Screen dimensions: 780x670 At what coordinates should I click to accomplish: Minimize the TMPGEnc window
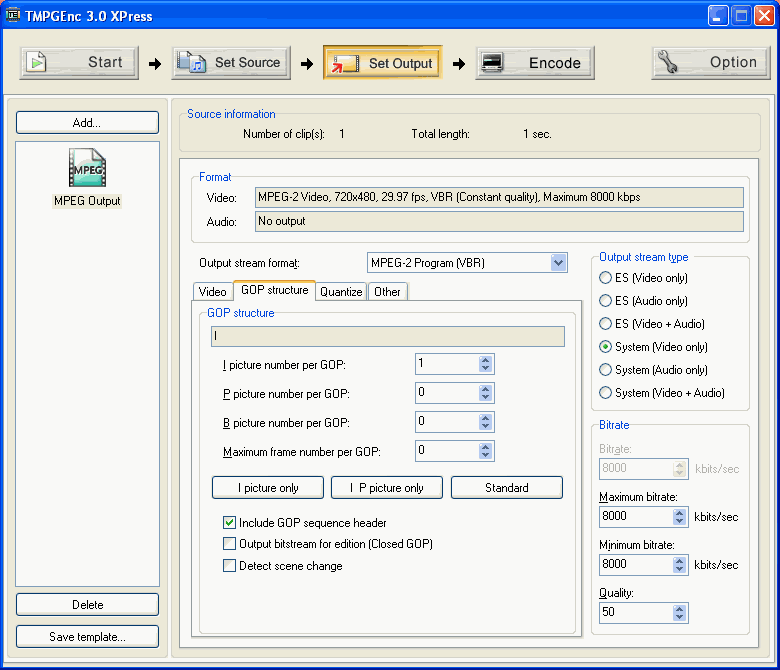718,16
